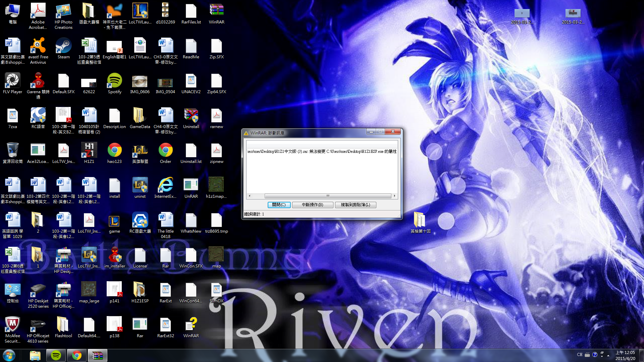This screenshot has width=644, height=362.
Task: Click right scroll arrow in message list
Action: tap(394, 196)
